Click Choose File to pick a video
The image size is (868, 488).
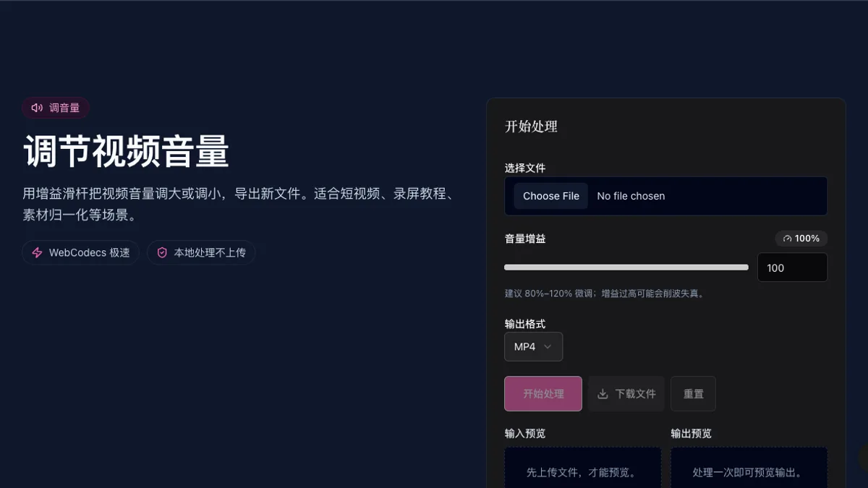click(551, 196)
